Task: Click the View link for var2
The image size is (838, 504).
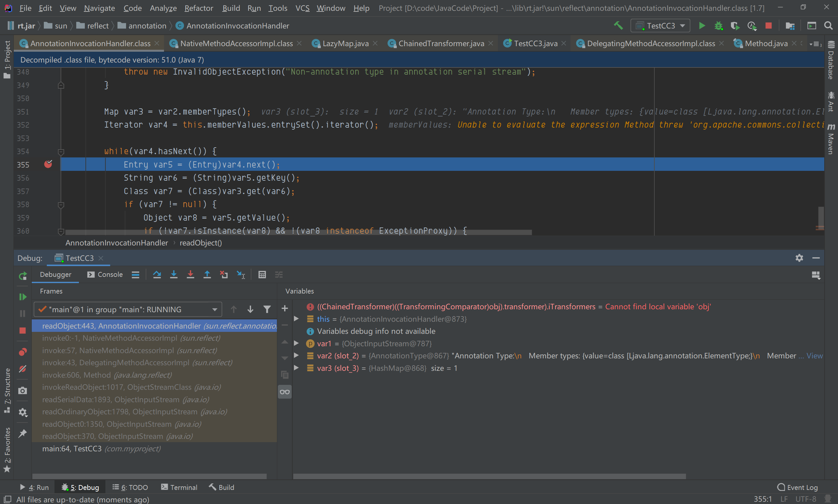Action: [814, 356]
